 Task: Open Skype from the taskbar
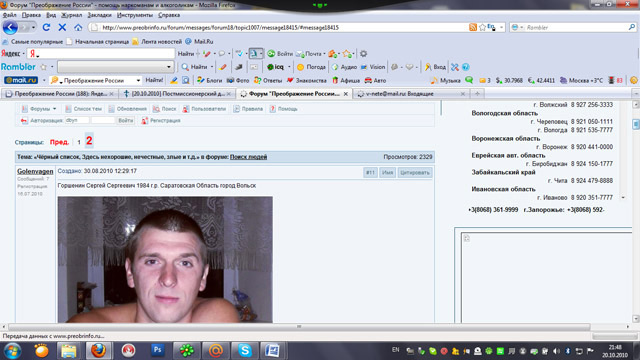244,351
